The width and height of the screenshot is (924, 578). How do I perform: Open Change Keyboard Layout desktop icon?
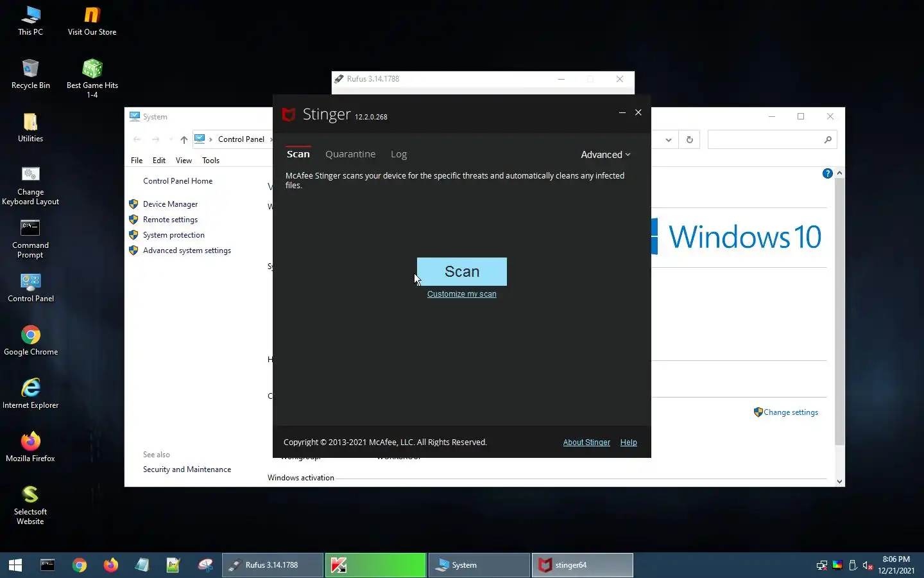30,186
